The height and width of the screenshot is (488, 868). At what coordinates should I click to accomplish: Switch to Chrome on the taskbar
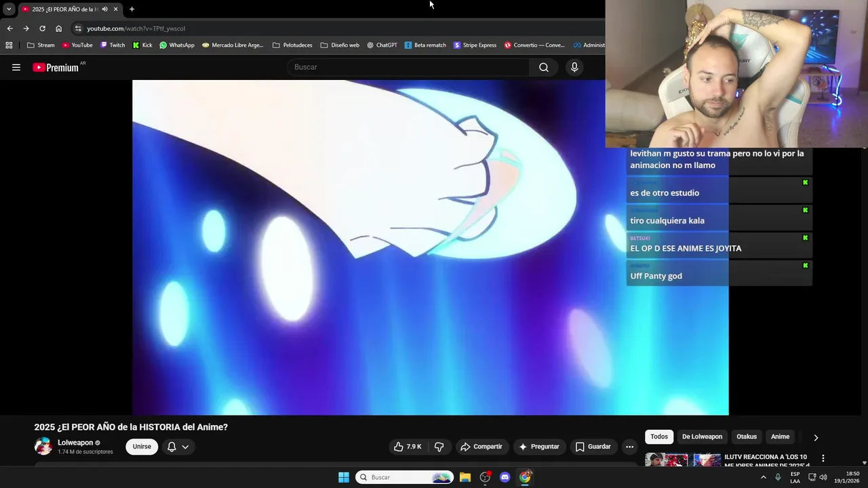coord(525,477)
